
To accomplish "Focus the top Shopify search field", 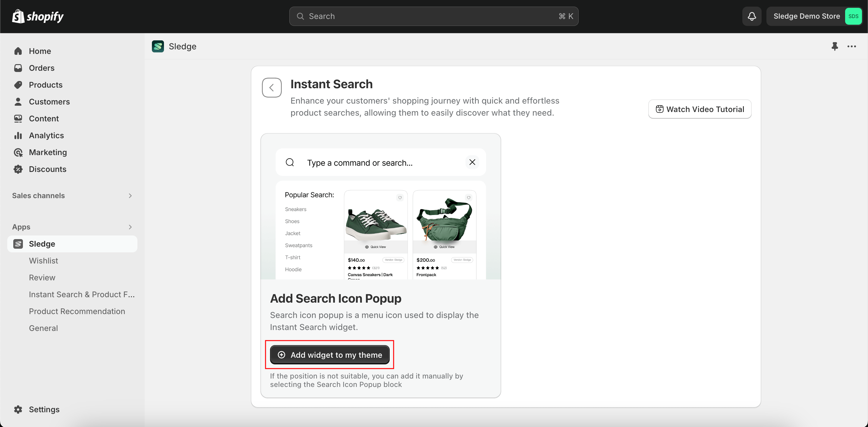I will coord(433,16).
